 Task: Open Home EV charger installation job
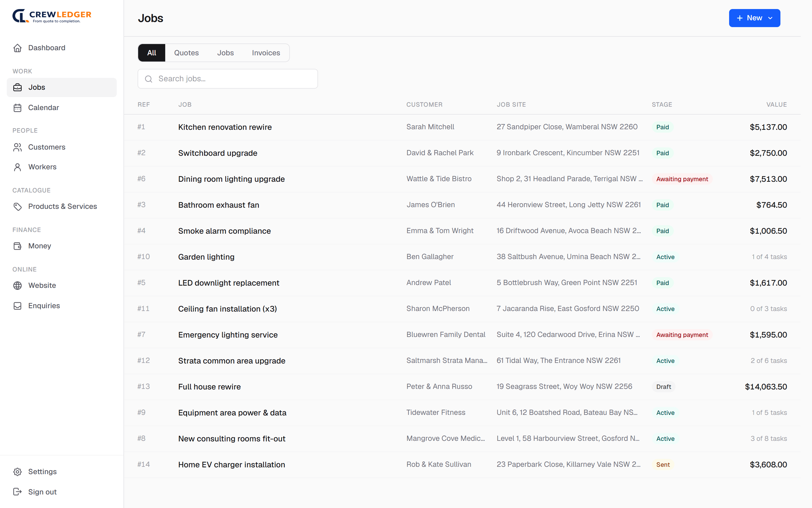tap(231, 465)
